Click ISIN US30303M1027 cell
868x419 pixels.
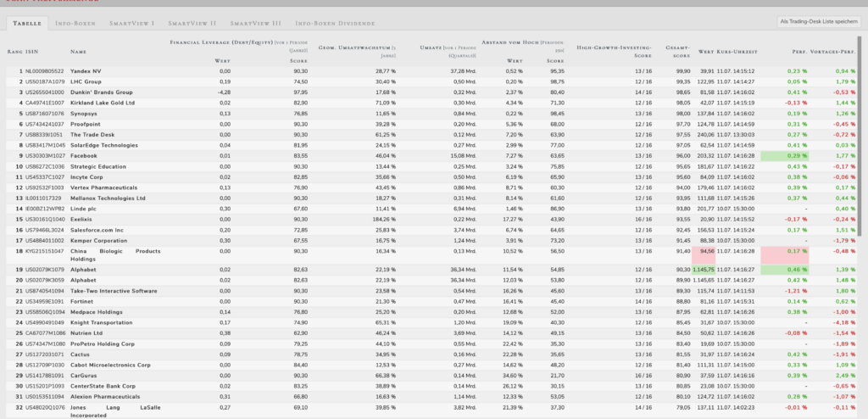45,156
